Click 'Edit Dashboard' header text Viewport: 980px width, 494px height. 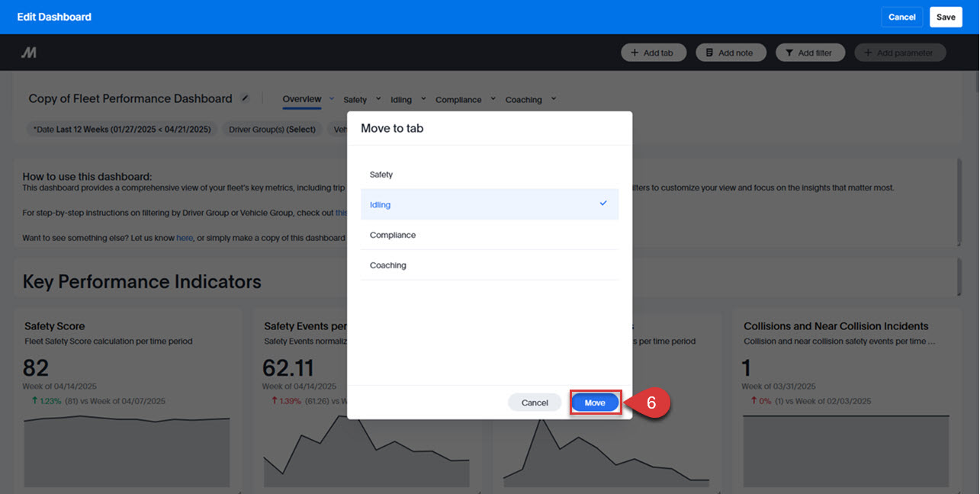pyautogui.click(x=54, y=17)
